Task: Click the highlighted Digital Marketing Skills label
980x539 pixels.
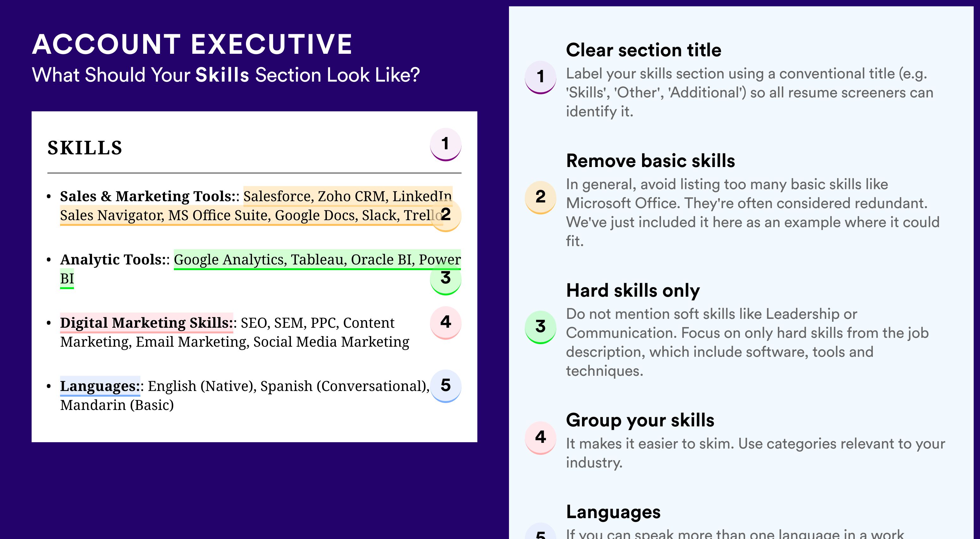Action: 146,323
